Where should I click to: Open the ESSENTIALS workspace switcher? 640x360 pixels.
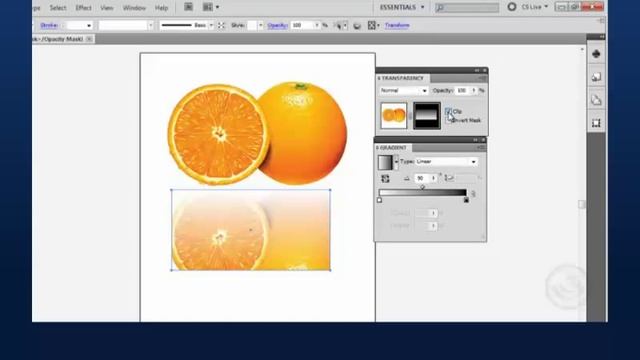pos(402,7)
